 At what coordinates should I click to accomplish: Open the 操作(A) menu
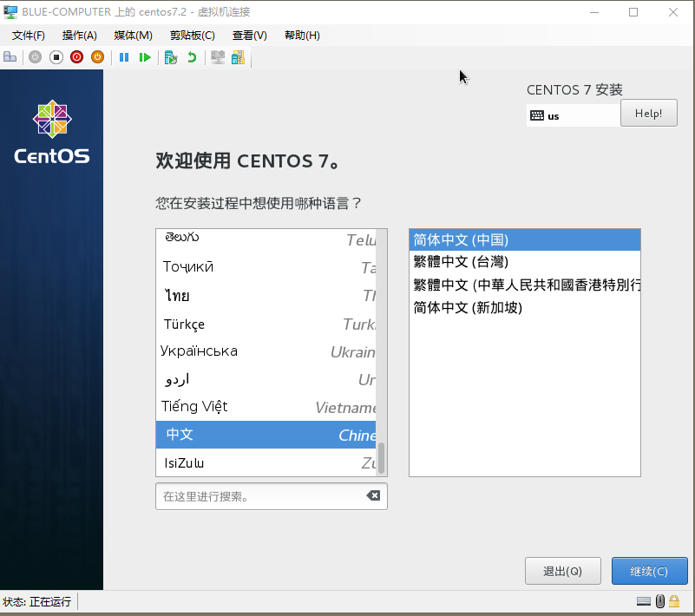(79, 36)
